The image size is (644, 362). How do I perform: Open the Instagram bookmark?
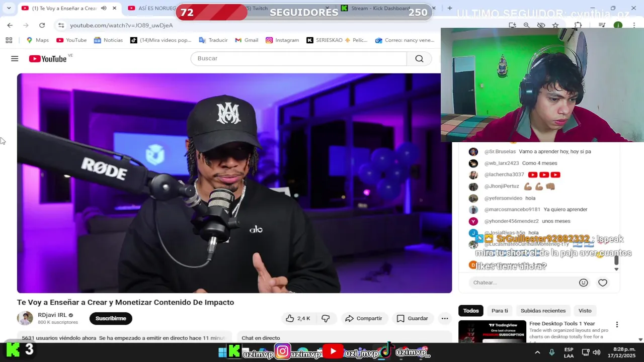pyautogui.click(x=282, y=40)
